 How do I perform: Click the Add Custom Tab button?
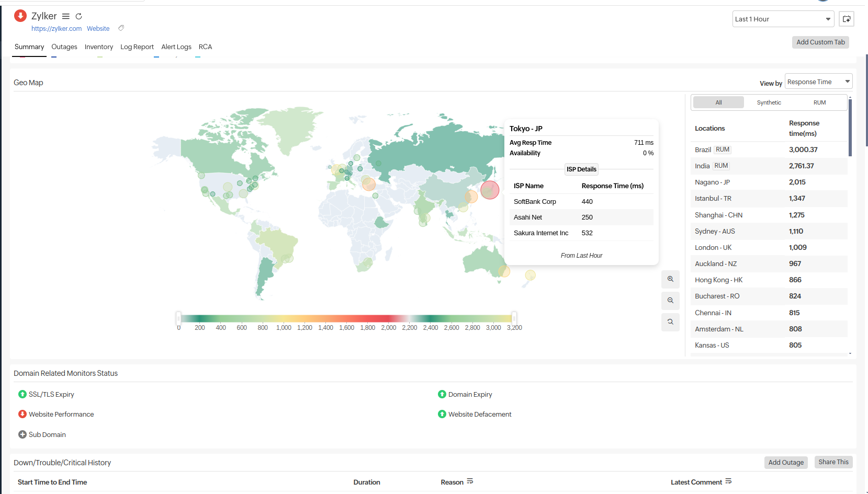tap(820, 42)
